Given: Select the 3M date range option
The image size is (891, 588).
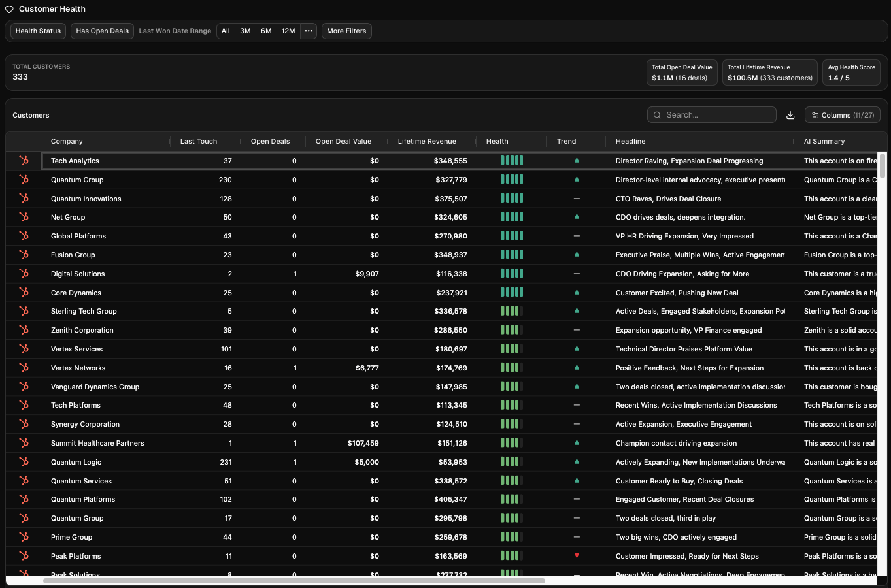Looking at the screenshot, I should [245, 31].
